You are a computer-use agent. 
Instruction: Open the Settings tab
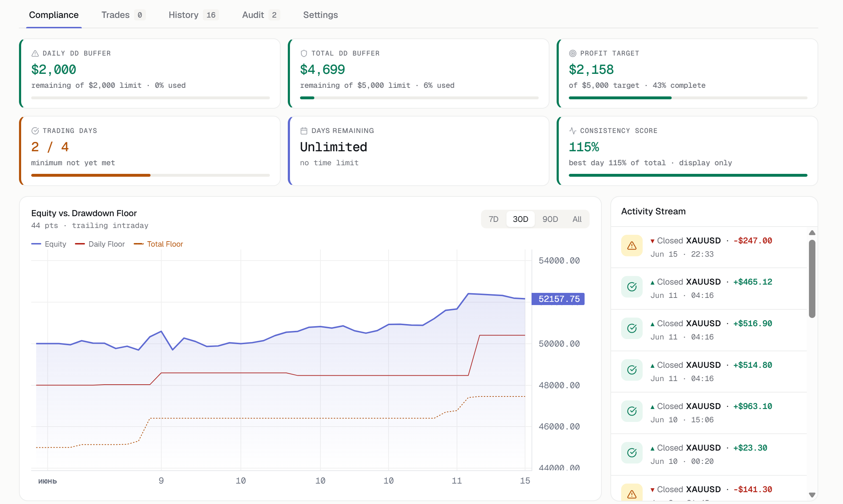320,15
